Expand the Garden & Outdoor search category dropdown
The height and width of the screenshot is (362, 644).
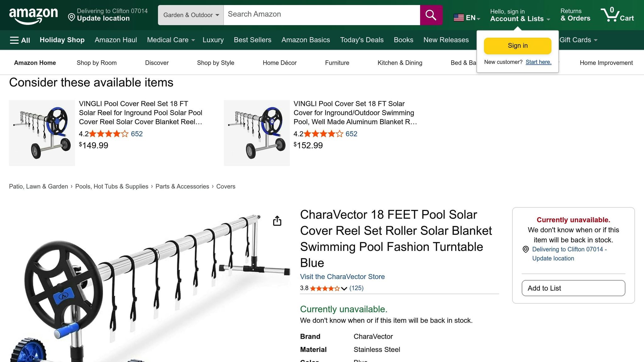tap(191, 15)
